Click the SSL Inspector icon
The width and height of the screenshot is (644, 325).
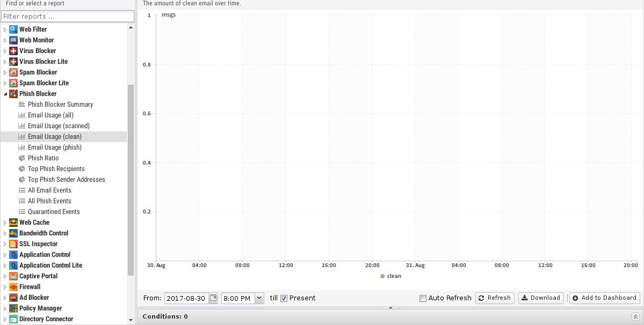coord(13,244)
